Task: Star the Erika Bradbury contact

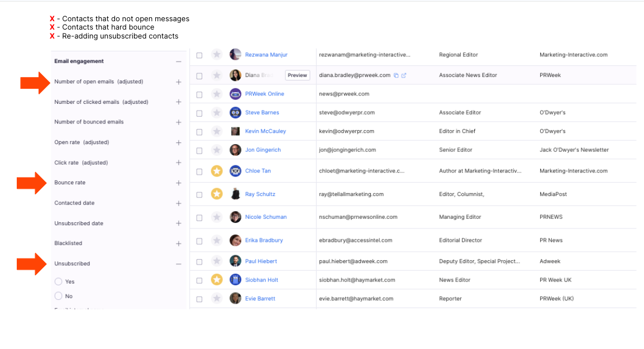Action: pyautogui.click(x=217, y=240)
